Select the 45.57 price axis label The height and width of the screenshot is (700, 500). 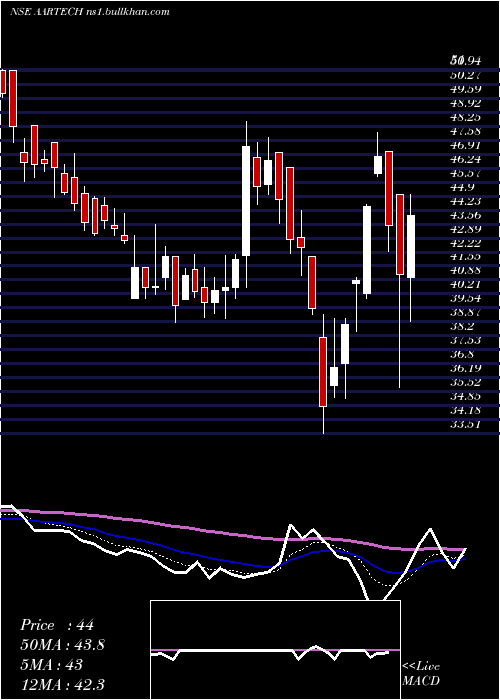click(465, 173)
